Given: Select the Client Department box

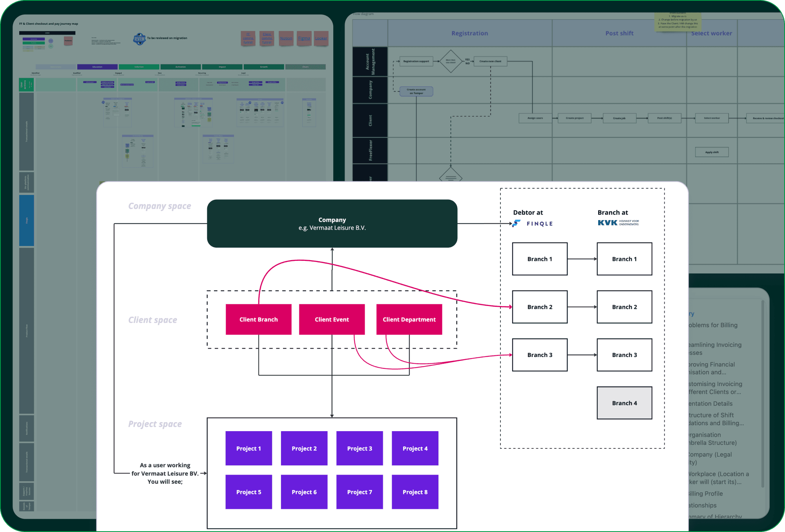Looking at the screenshot, I should 409,319.
